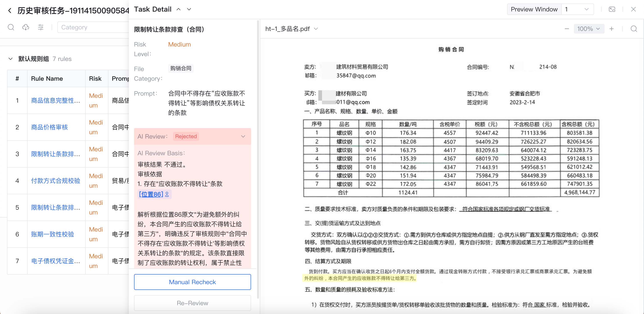Collapse the AI Review Rejected section
This screenshot has height=314, width=644.
click(x=243, y=136)
